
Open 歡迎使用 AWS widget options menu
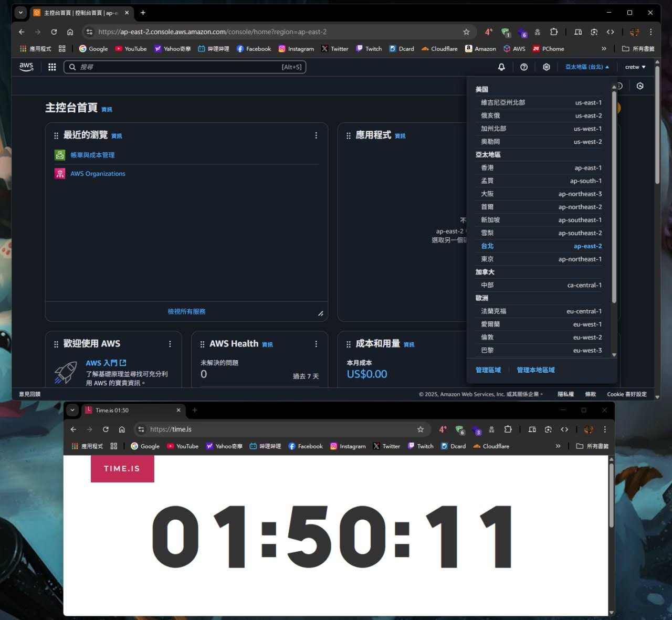[170, 344]
